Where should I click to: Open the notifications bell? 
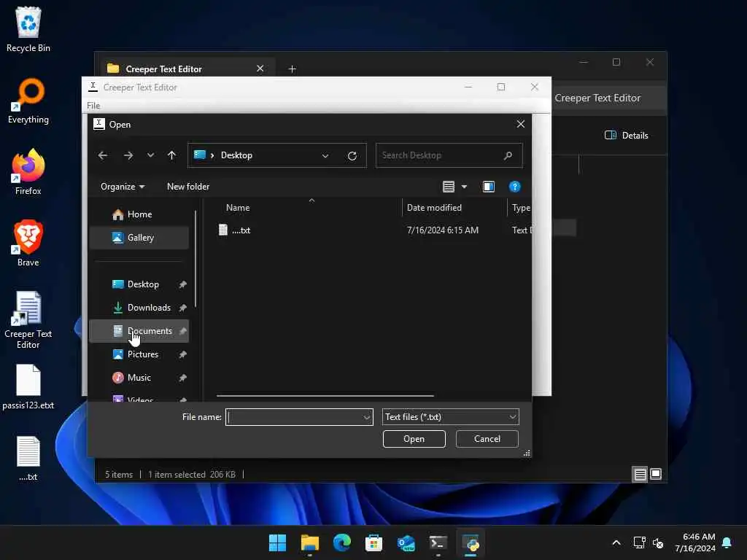pos(727,542)
